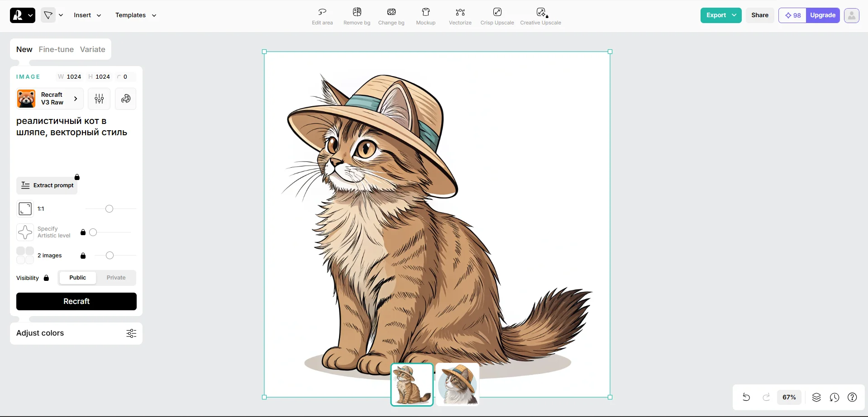Click the Artistic level star icon
Viewport: 868px width, 417px height.
click(25, 232)
